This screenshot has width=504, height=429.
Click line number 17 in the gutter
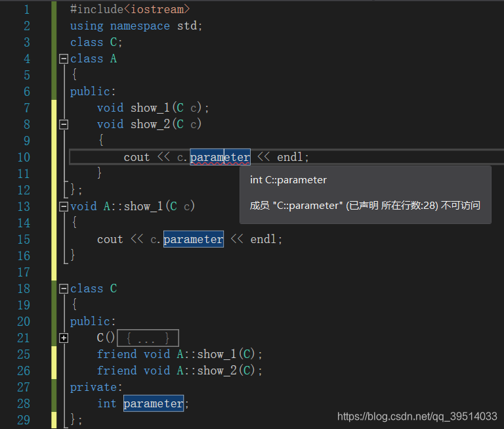[x=24, y=272]
